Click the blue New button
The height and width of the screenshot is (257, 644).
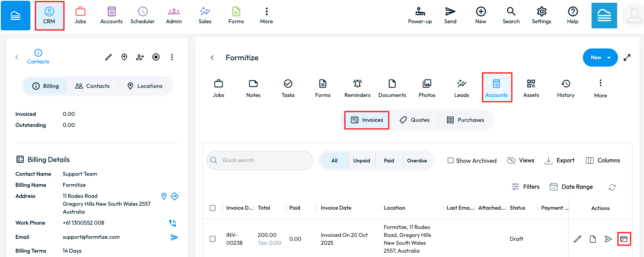point(600,58)
